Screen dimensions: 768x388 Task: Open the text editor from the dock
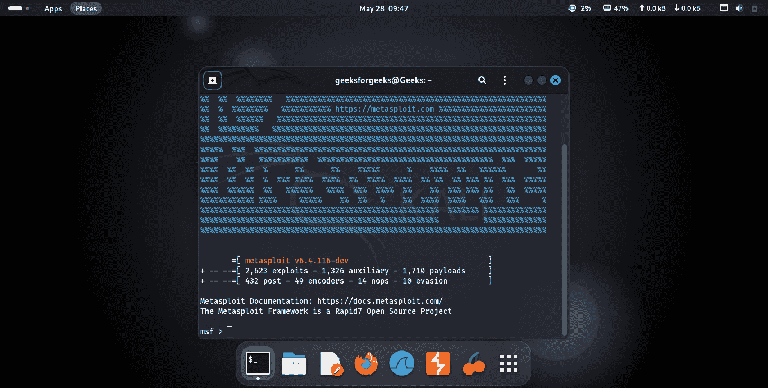(331, 364)
